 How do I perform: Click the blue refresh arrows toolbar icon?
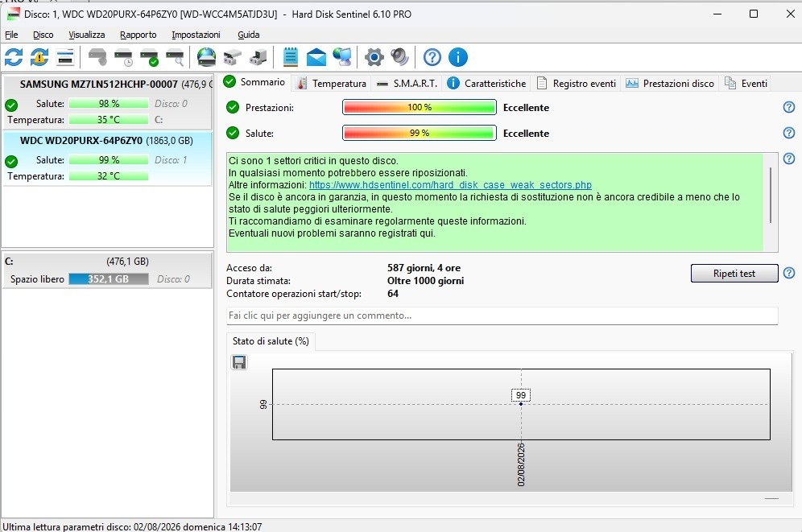(x=14, y=57)
